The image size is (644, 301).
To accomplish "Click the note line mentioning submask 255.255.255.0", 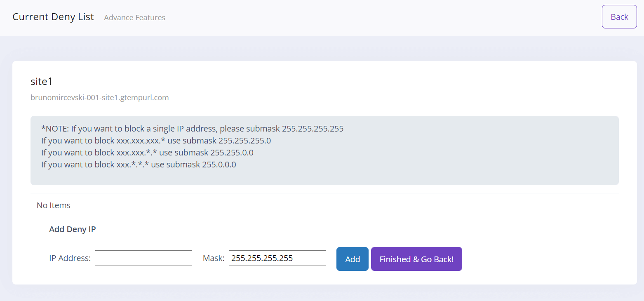I will (156, 141).
